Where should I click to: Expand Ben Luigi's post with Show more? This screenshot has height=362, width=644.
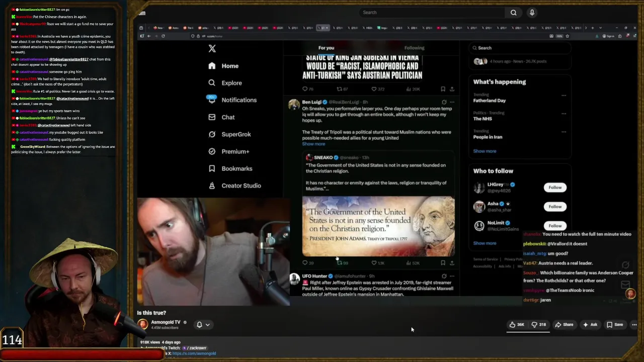313,144
